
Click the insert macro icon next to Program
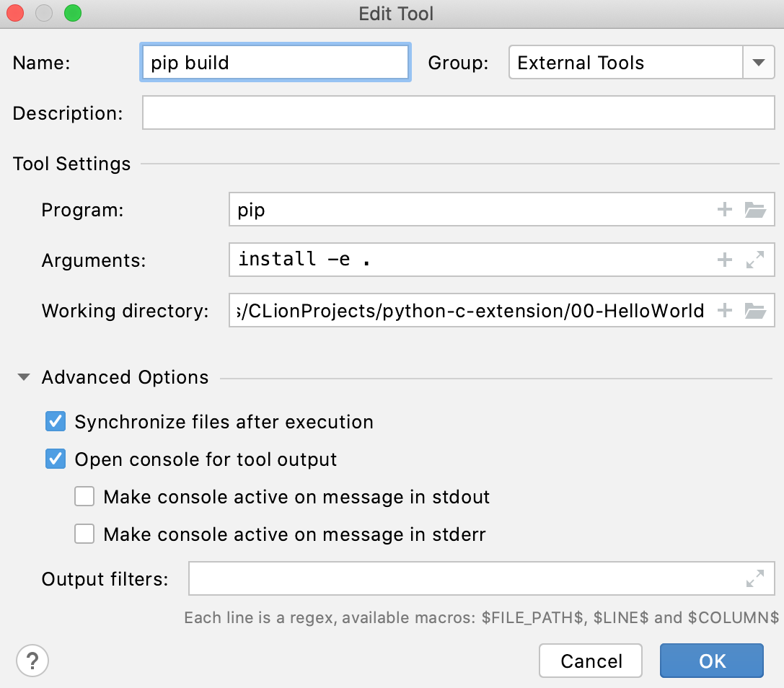pos(724,209)
